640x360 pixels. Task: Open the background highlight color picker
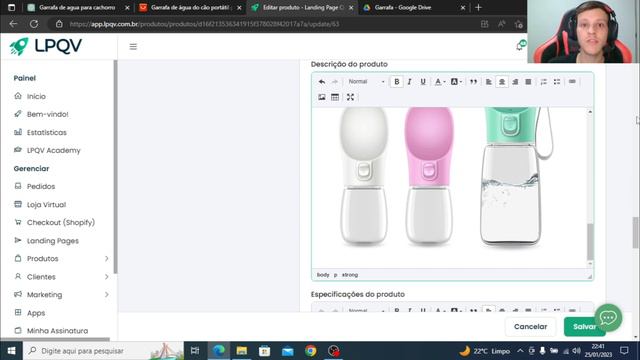click(x=456, y=82)
